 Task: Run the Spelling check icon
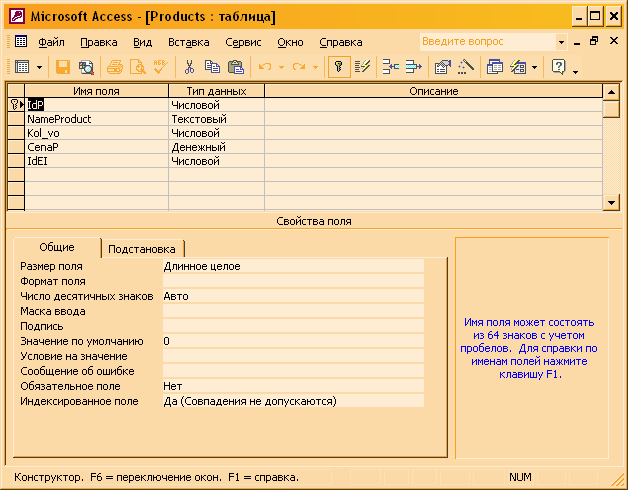pos(161,67)
